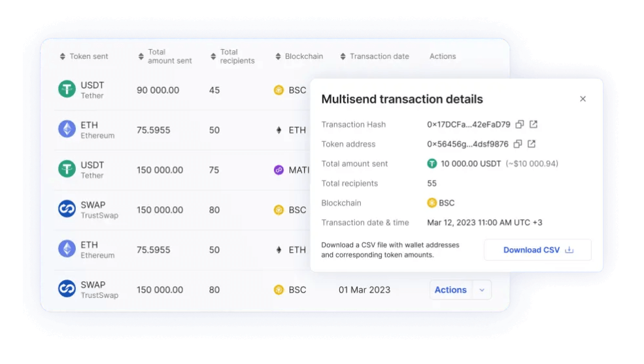
Task: Click token address 0×56456g...4dsf9876
Action: click(x=468, y=144)
